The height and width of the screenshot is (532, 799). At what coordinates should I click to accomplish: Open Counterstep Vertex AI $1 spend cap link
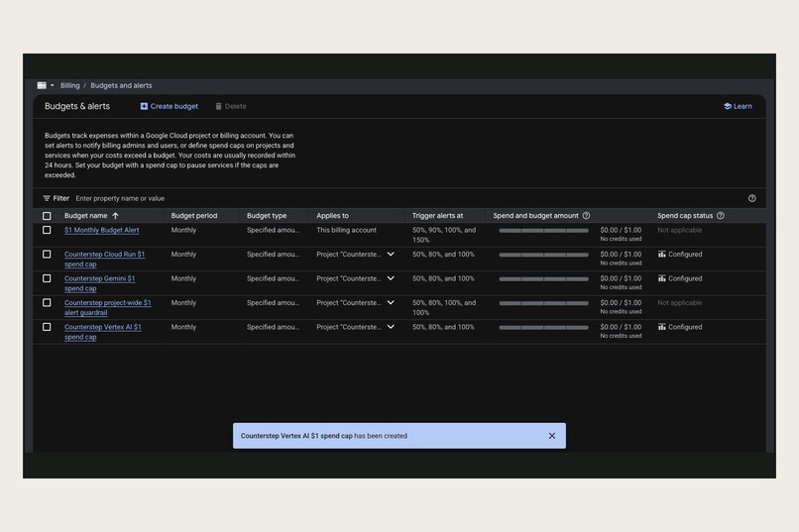pyautogui.click(x=102, y=332)
